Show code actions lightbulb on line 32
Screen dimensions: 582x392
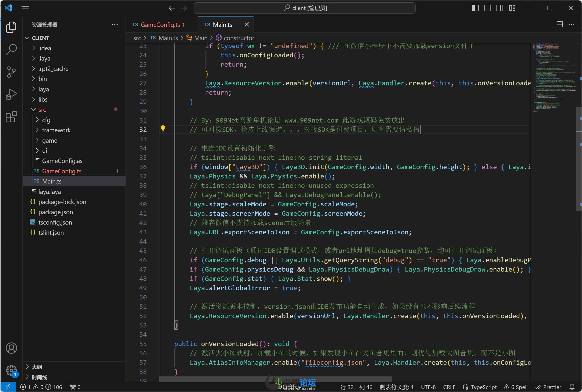click(x=163, y=128)
